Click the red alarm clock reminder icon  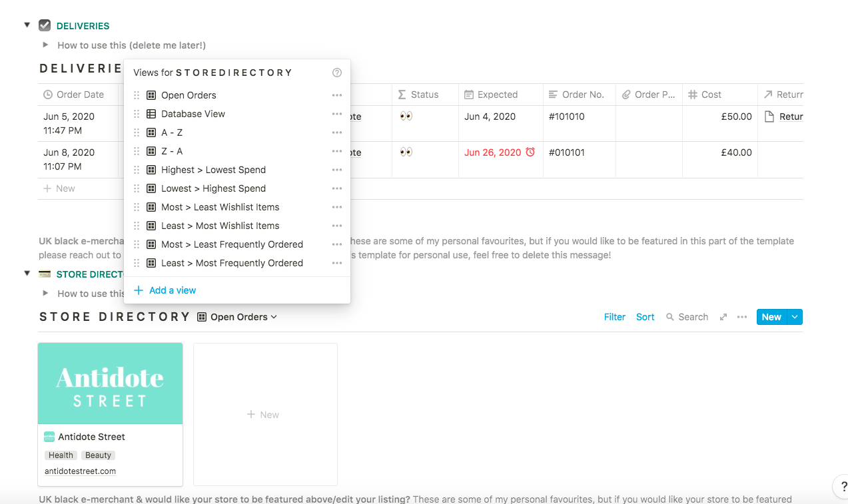click(530, 152)
